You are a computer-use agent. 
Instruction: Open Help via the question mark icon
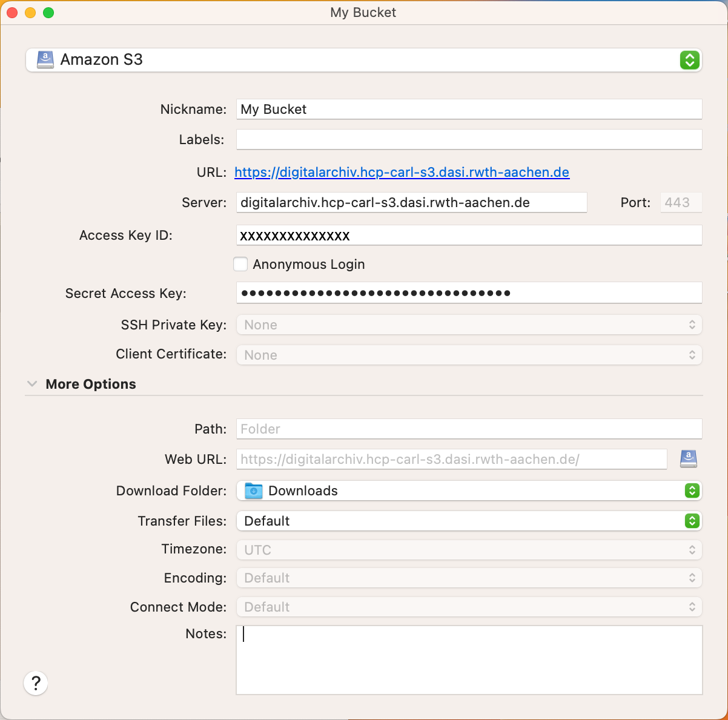coord(36,682)
